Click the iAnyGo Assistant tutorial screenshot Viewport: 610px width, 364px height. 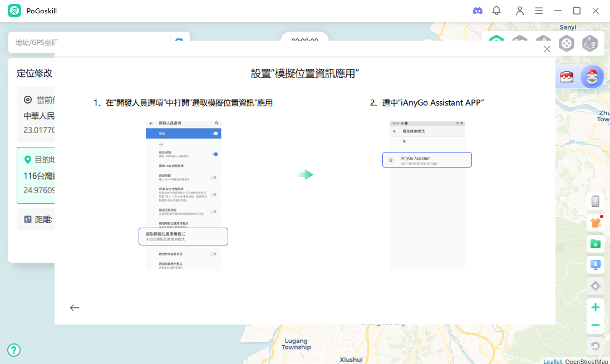pos(427,195)
